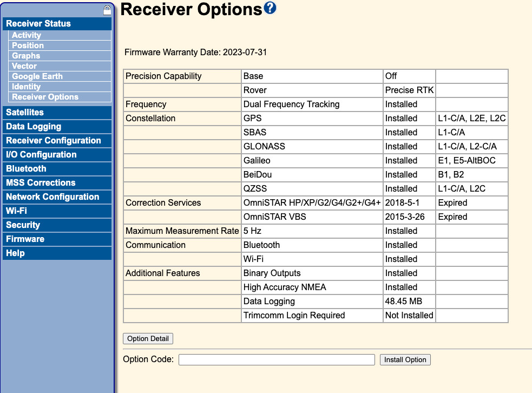Image resolution: width=532 pixels, height=393 pixels.
Task: Click the Galileo constellation cell
Action: click(x=312, y=161)
